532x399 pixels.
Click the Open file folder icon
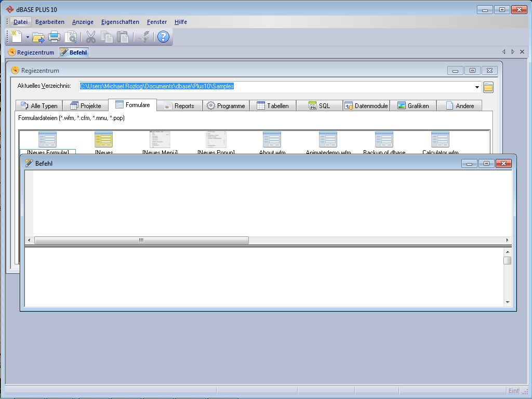[x=38, y=37]
